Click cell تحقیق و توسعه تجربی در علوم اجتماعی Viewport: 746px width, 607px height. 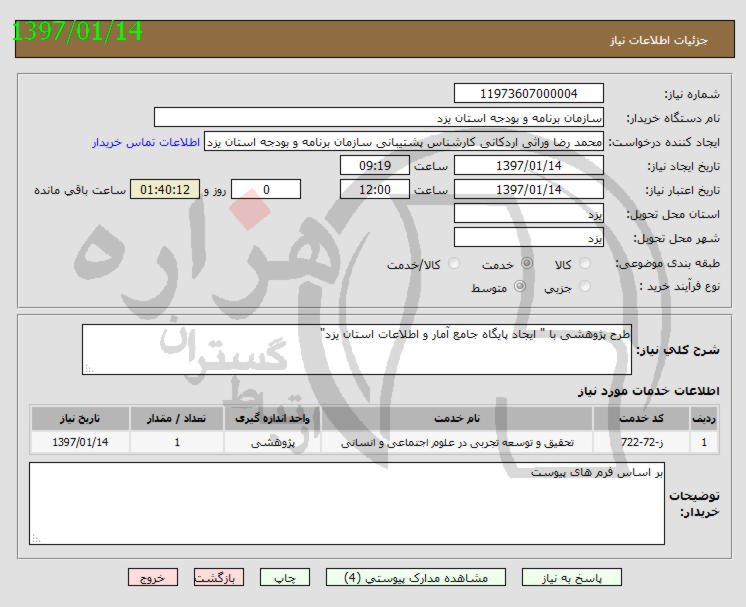click(457, 442)
